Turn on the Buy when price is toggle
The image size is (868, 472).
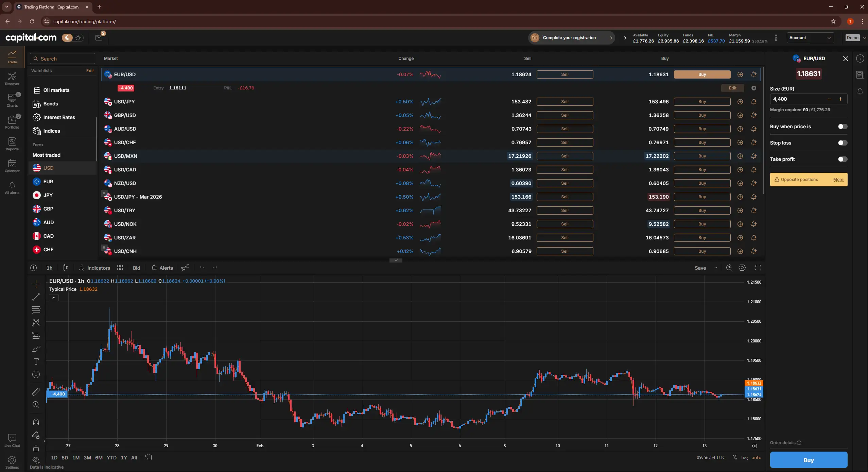pyautogui.click(x=842, y=126)
